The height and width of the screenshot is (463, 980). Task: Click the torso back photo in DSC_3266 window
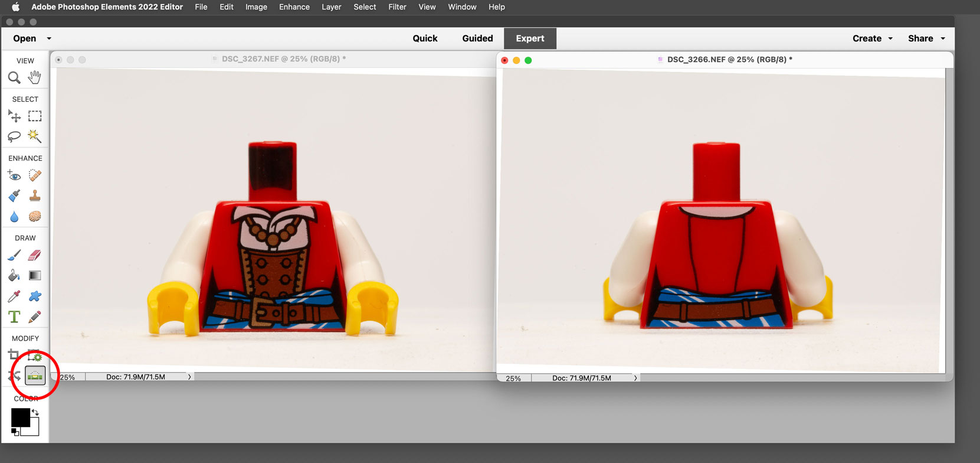(720, 221)
